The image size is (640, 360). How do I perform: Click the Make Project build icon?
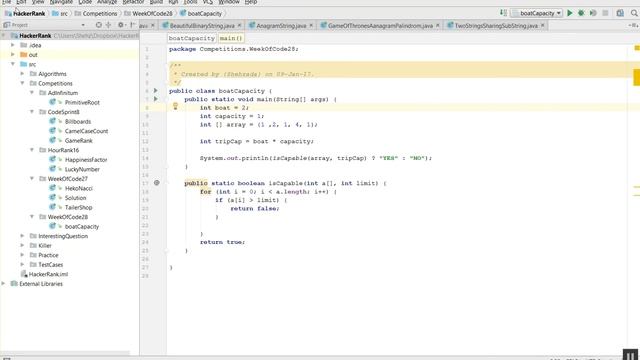point(503,13)
